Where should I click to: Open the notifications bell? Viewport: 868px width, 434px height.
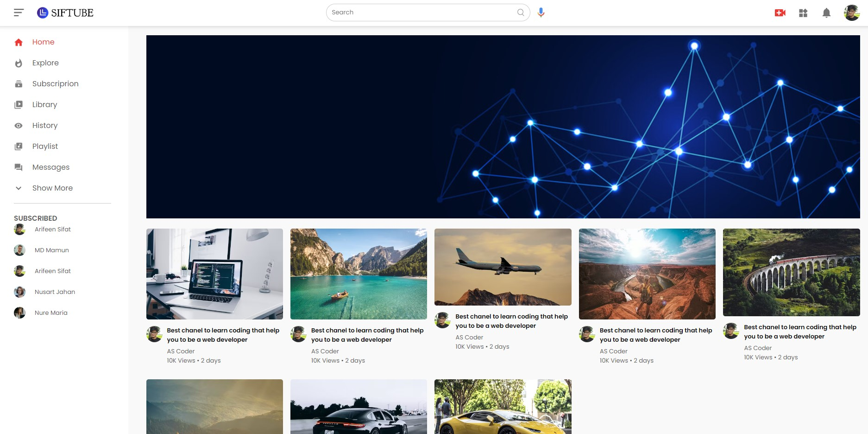point(826,13)
